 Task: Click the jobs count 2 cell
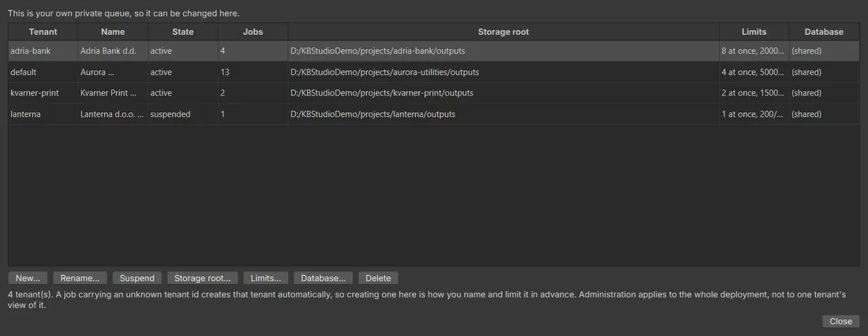pos(253,93)
